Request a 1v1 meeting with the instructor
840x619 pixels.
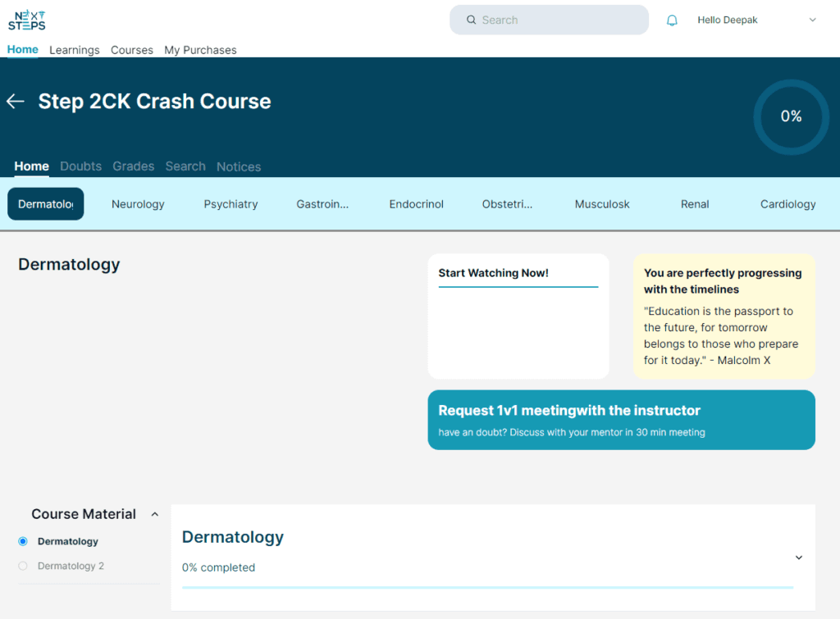pos(621,420)
